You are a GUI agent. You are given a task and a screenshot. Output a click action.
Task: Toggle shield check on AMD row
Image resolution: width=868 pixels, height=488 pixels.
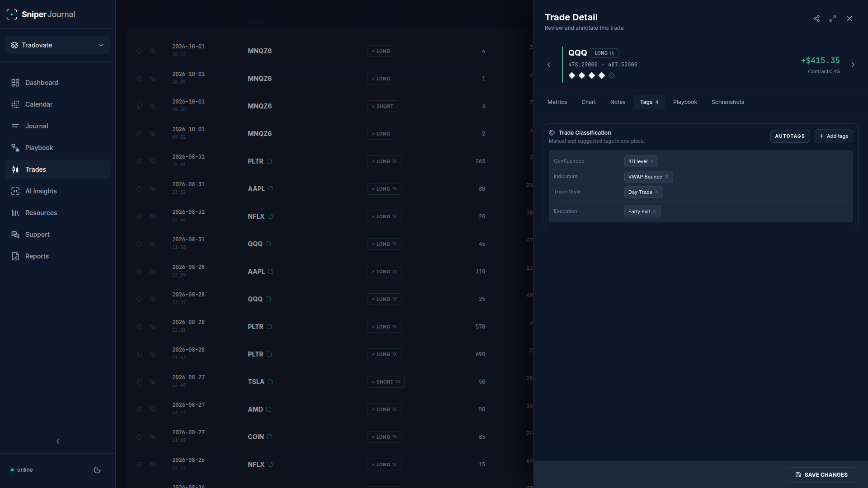pos(139,409)
